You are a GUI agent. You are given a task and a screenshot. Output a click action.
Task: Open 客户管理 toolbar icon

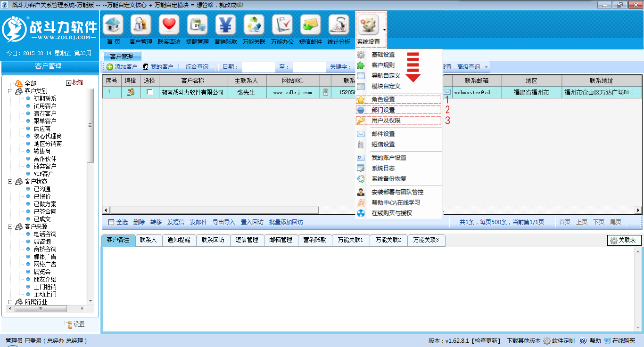(x=141, y=25)
